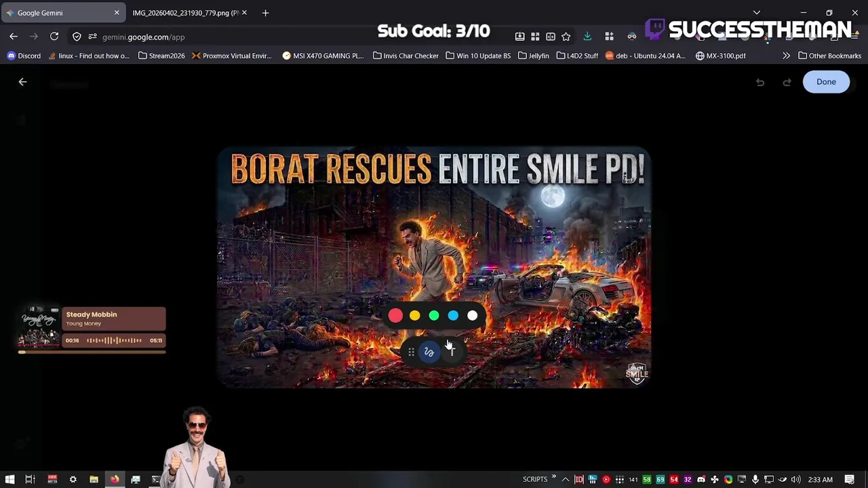
Task: Open the Win 10 Update BS folder
Action: [478, 56]
